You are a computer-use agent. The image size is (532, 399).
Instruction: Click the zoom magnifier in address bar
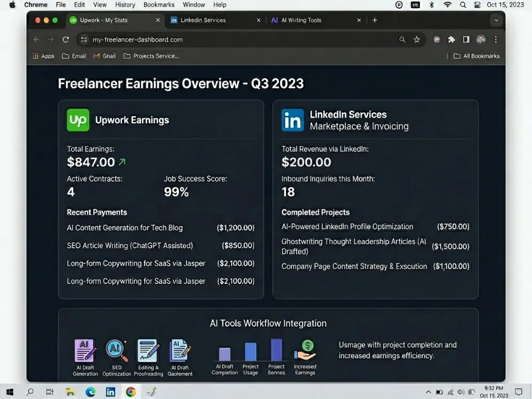pyautogui.click(x=402, y=40)
